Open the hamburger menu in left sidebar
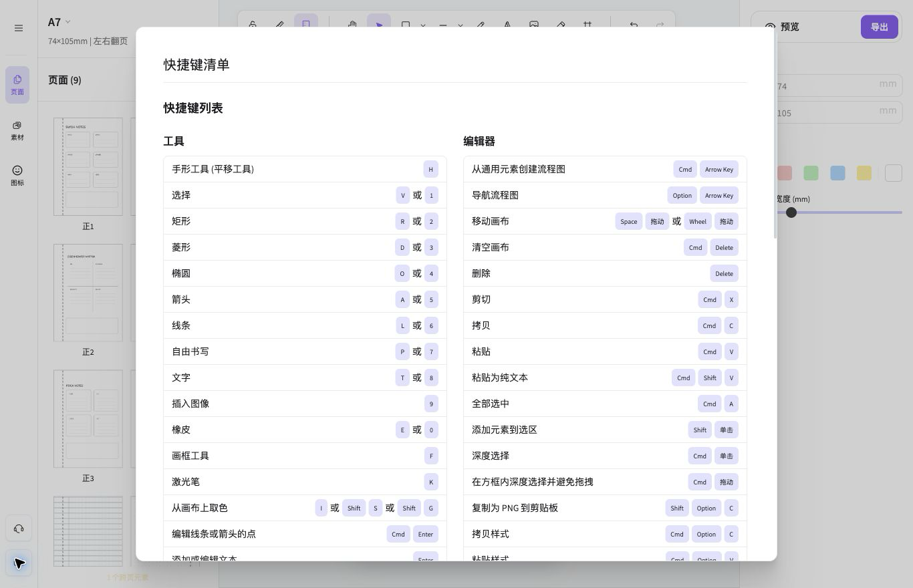This screenshot has height=588, width=913. tap(19, 28)
